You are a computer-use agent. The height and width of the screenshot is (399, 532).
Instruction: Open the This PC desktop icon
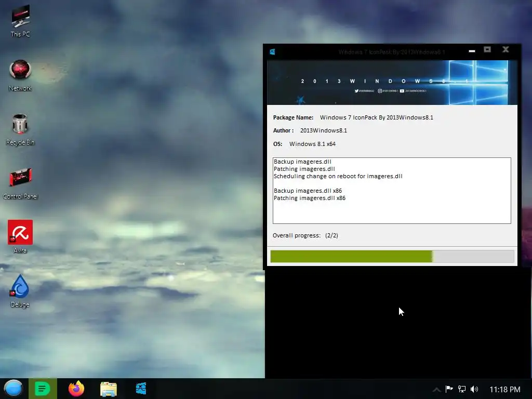[20, 21]
